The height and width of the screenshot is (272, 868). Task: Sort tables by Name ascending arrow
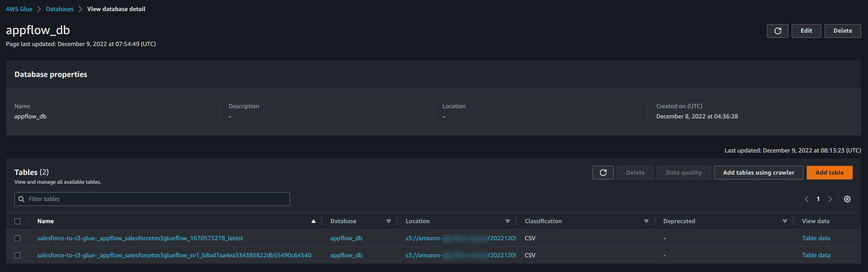[x=313, y=221]
